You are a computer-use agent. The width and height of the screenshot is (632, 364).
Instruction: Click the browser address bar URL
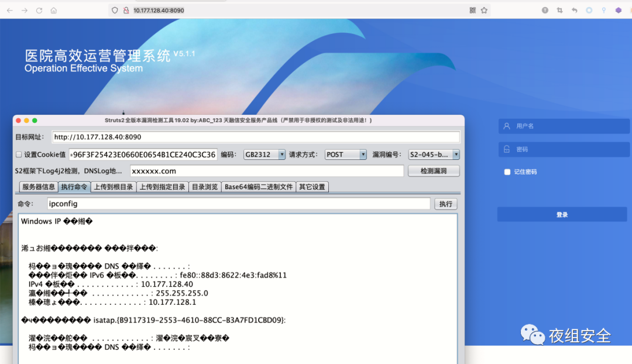pos(159,11)
